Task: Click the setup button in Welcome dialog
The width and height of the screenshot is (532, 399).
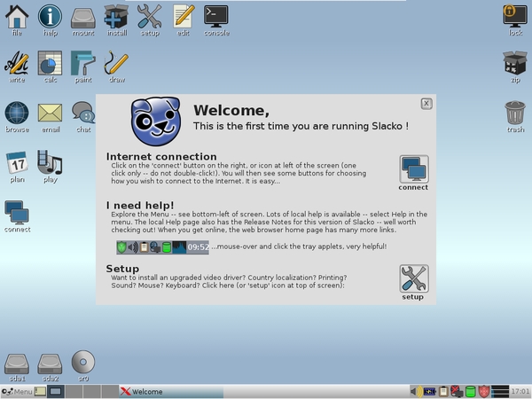Action: (414, 278)
